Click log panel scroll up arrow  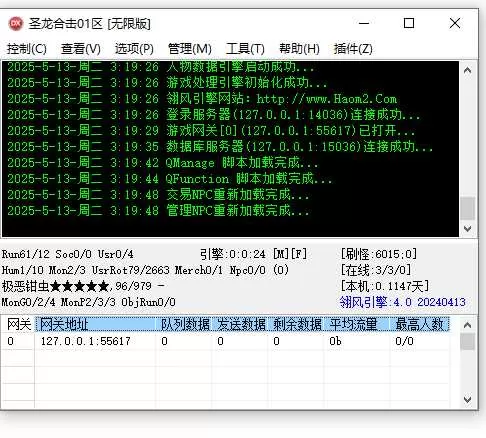click(x=468, y=70)
